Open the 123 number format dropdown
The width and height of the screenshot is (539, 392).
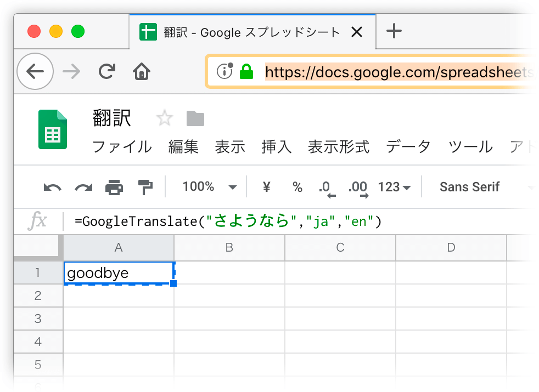pos(394,187)
